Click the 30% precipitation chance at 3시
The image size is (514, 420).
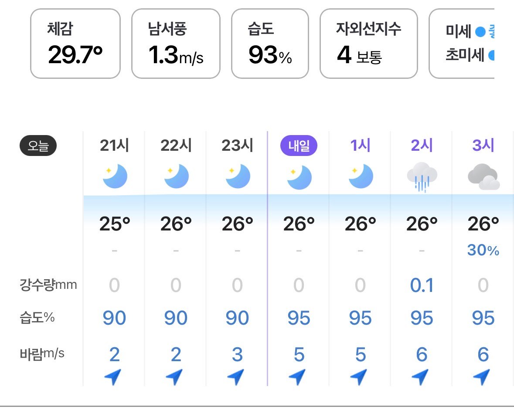[483, 250]
